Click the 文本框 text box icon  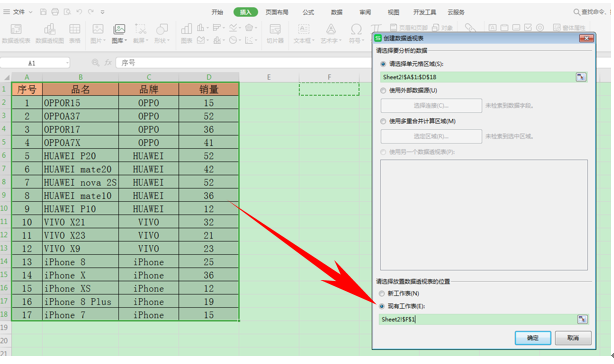tap(303, 29)
